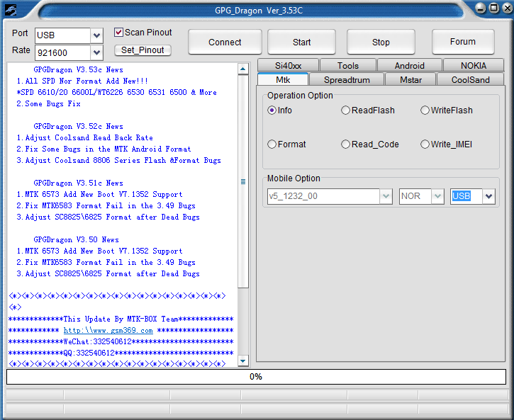
Task: Switch to the Mtk tab
Action: click(283, 79)
